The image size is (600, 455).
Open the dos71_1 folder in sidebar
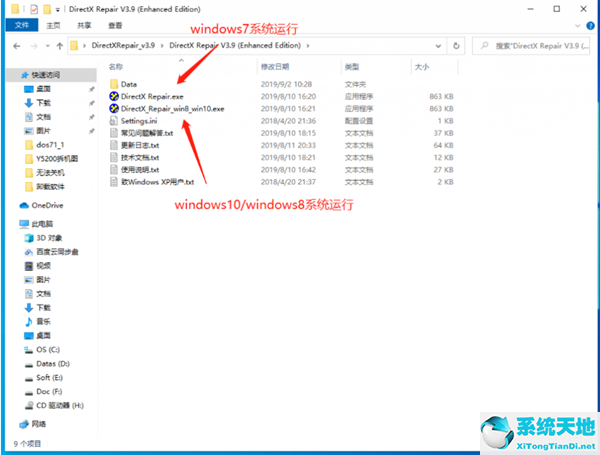point(50,145)
